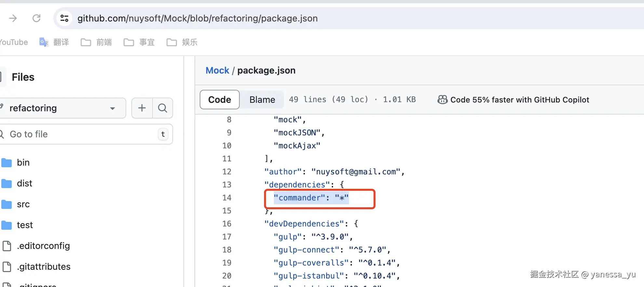Switch to the Blame view tab
644x287 pixels.
pyautogui.click(x=262, y=100)
